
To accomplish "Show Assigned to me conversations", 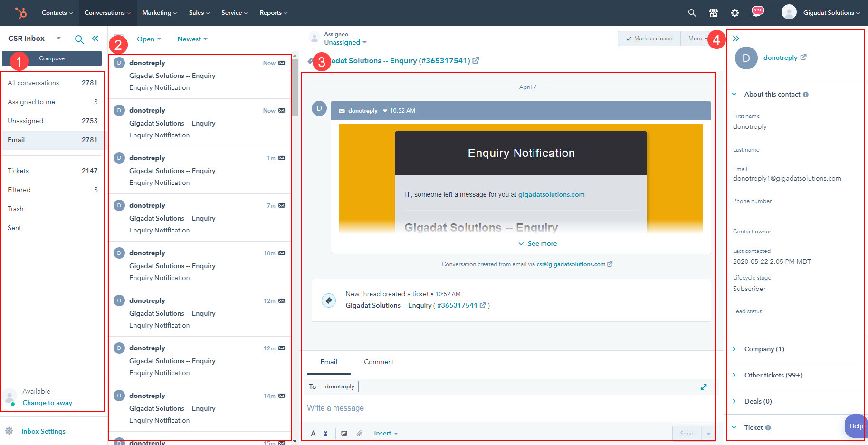I will (x=52, y=102).
